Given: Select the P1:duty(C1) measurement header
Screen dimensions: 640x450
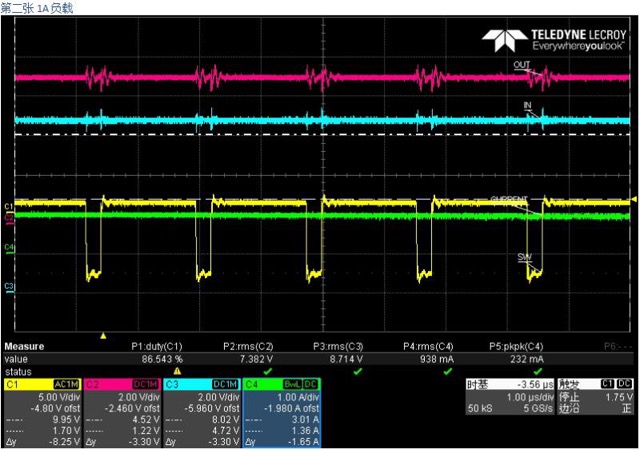Looking at the screenshot, I should tap(157, 347).
